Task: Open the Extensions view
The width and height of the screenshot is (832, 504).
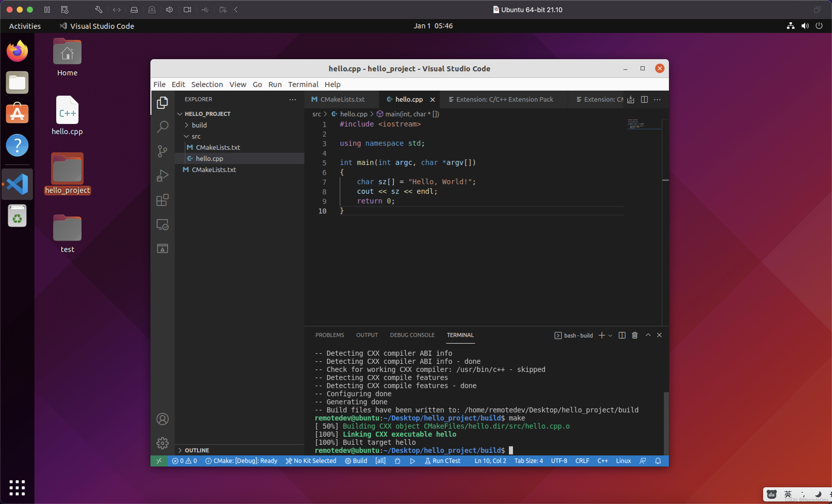Action: click(x=162, y=200)
